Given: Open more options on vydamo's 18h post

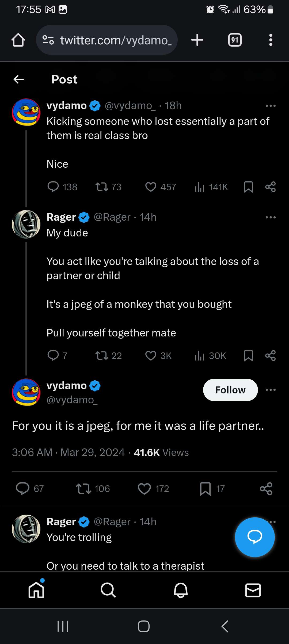Looking at the screenshot, I should [271, 106].
